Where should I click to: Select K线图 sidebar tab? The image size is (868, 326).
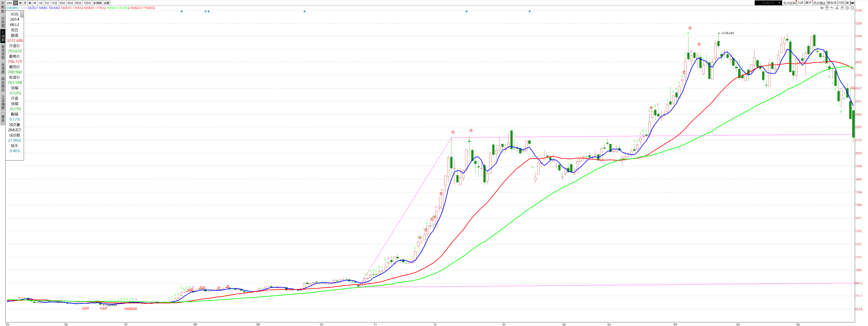pyautogui.click(x=3, y=36)
